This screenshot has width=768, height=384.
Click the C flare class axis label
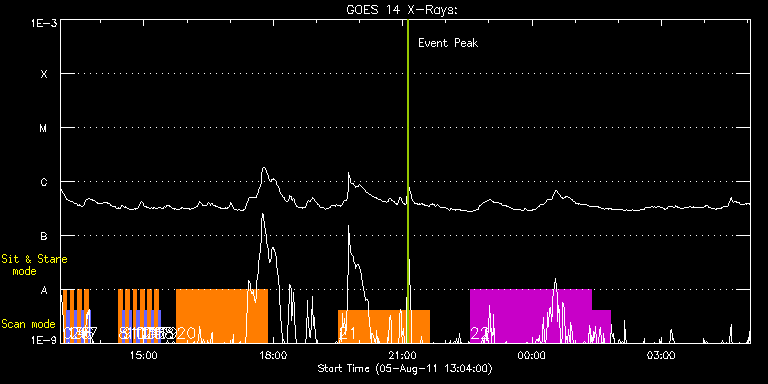click(44, 182)
